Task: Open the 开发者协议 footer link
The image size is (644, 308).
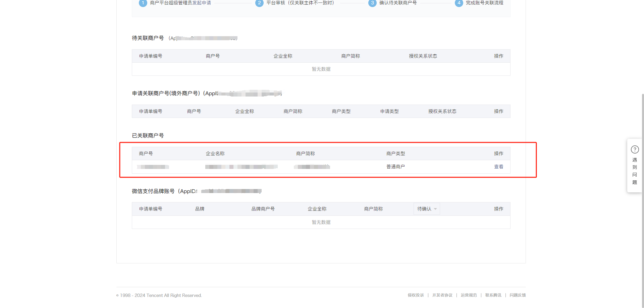Action: [442, 295]
